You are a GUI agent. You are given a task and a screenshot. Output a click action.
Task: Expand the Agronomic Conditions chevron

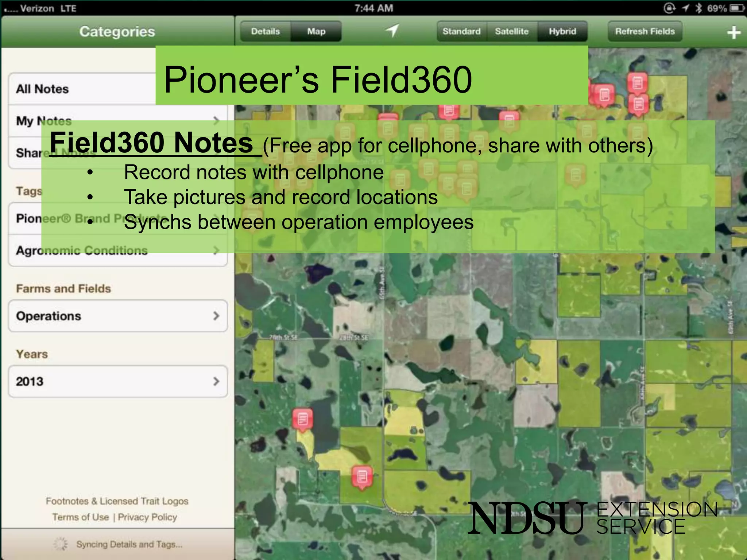216,250
